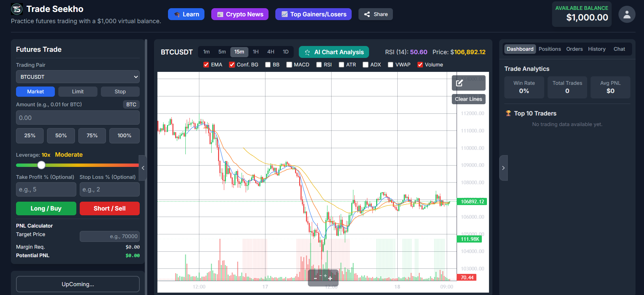644x295 pixels.
Task: Open Top Gainers/Losers chart icon button
Action: click(x=313, y=14)
